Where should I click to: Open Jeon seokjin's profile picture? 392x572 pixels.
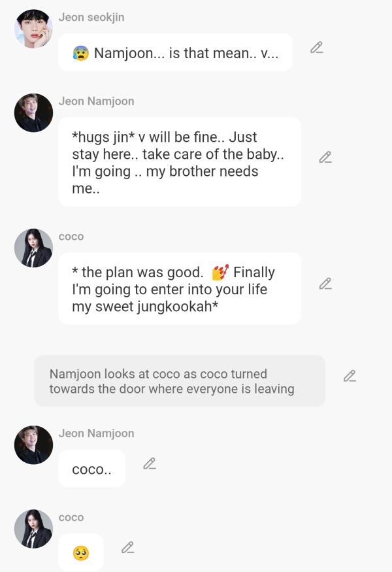point(33,29)
